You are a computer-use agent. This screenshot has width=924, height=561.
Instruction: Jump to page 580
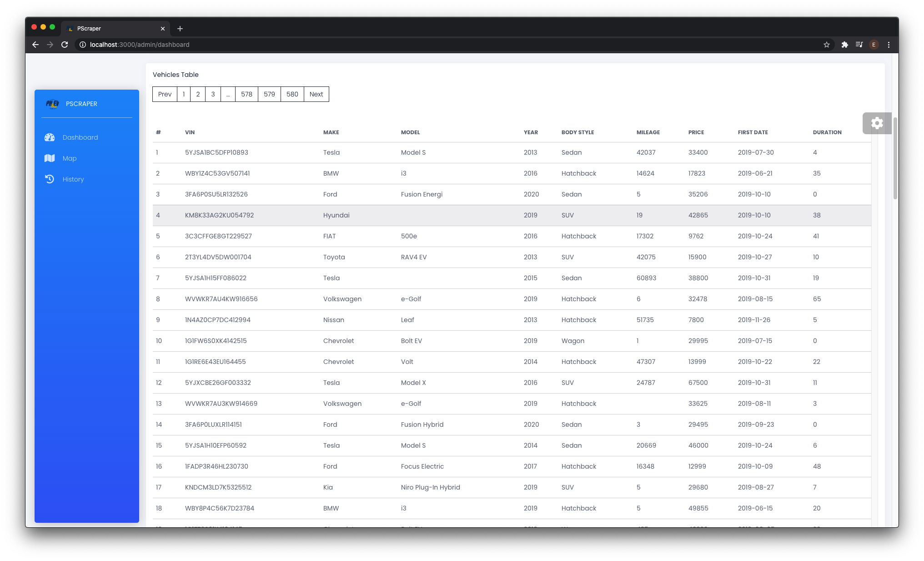[292, 94]
